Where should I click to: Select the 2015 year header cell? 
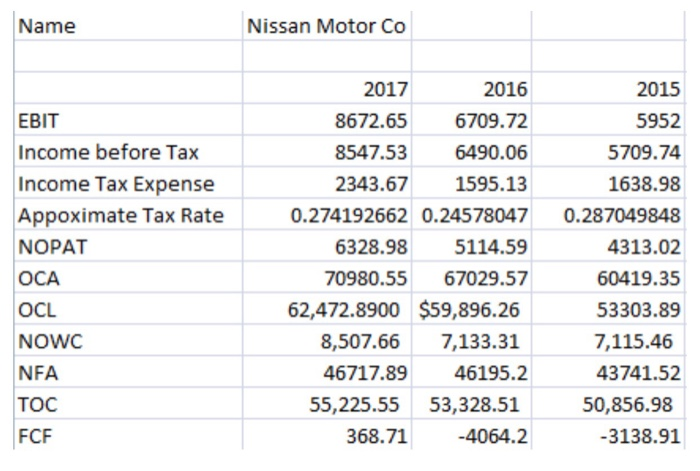(608, 89)
